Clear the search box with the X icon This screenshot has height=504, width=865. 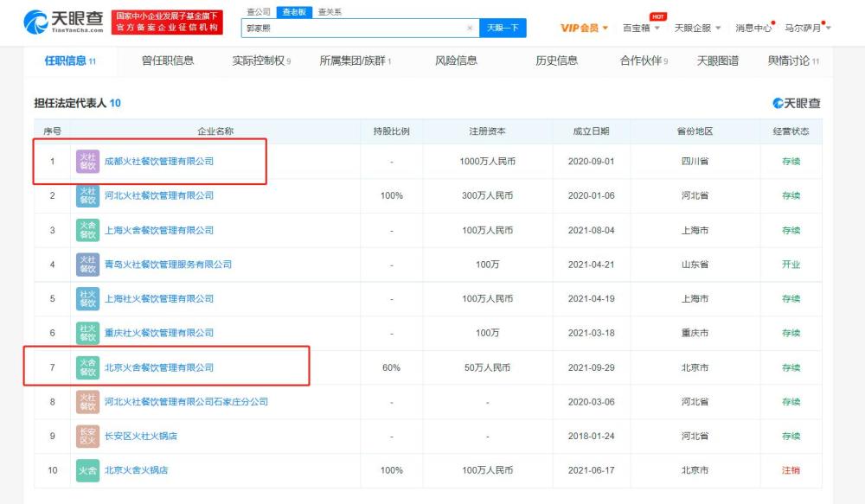(470, 29)
